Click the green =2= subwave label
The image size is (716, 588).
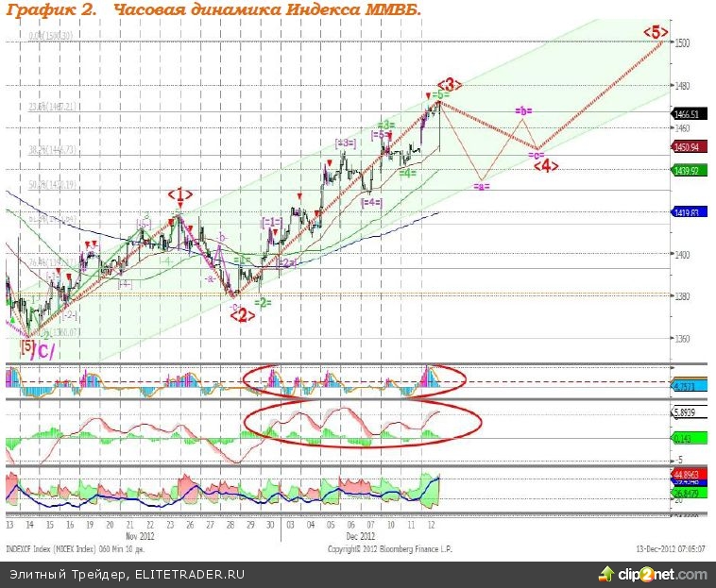tap(263, 302)
